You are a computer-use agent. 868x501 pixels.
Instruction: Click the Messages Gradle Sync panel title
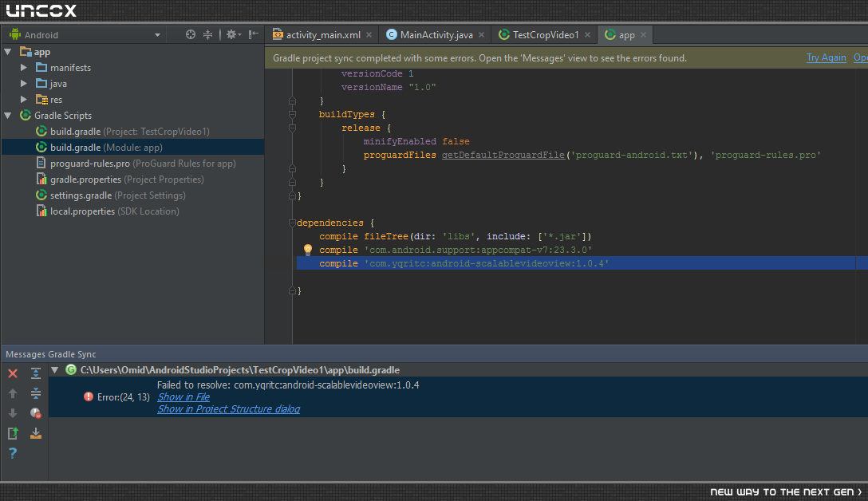(51, 354)
